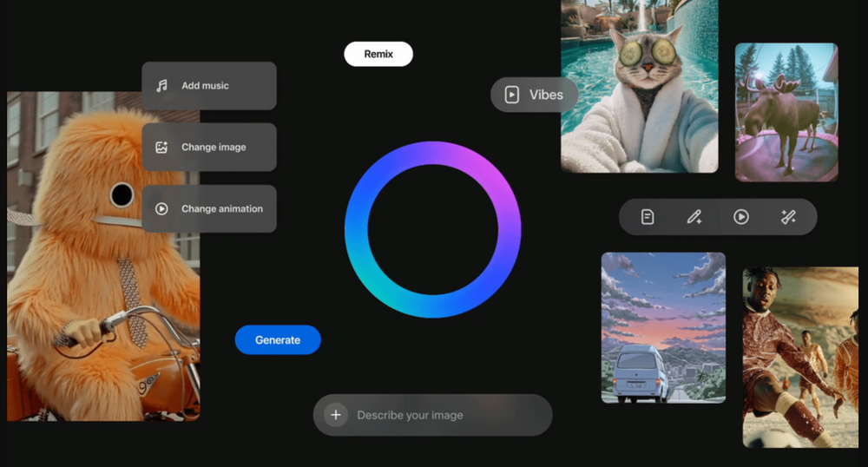868x467 pixels.
Task: Select the pencil edit icon in the toolbar
Action: click(x=694, y=217)
